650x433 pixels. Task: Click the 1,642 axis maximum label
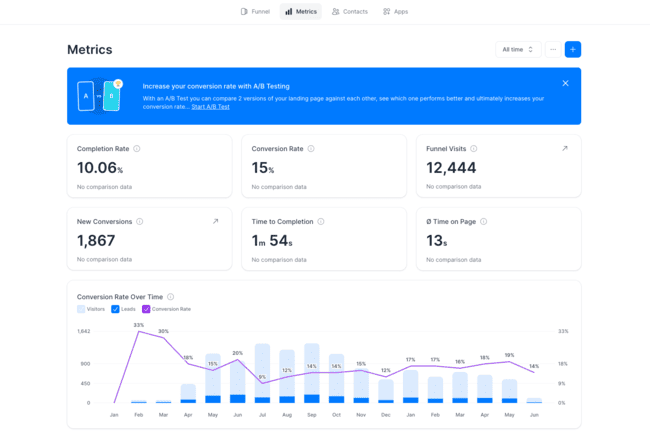point(84,331)
